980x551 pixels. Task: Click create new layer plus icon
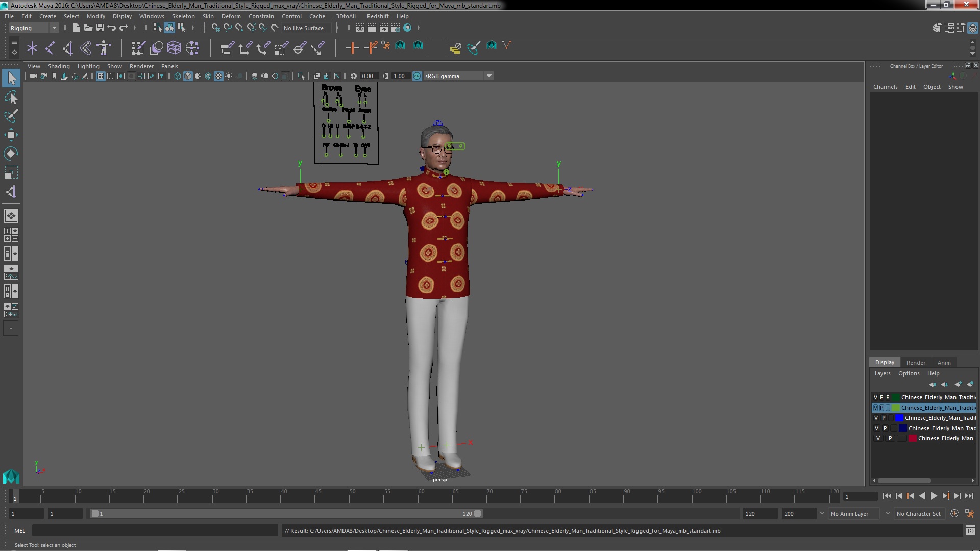[958, 384]
